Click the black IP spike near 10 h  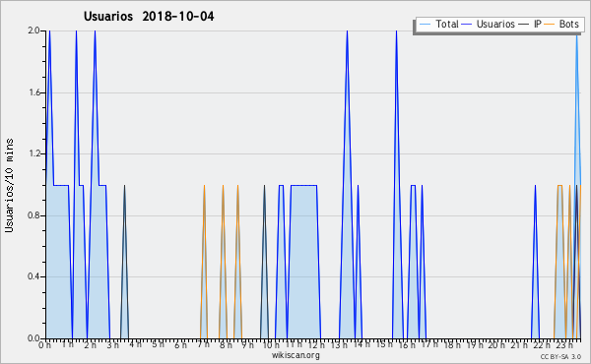[x=264, y=262]
